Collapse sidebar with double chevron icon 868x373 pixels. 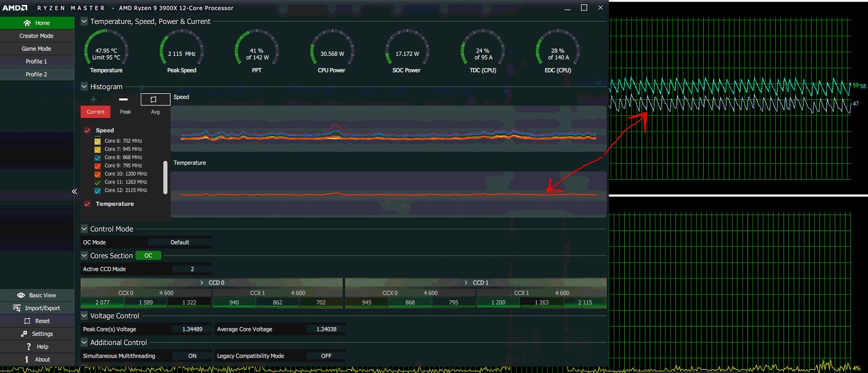tap(74, 191)
